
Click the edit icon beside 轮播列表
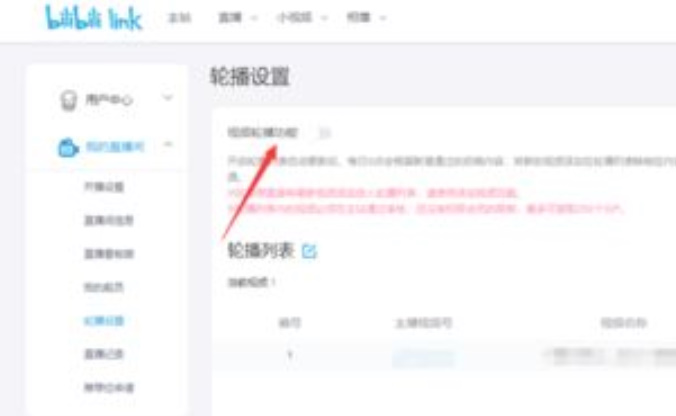point(309,251)
